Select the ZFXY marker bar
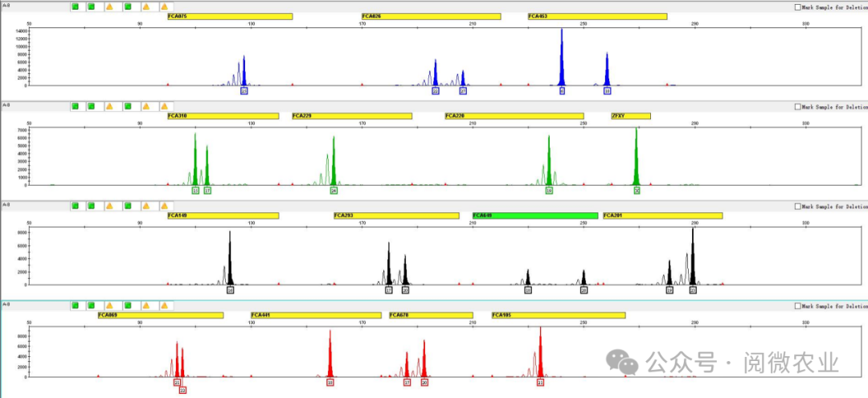The image size is (868, 398). click(630, 116)
